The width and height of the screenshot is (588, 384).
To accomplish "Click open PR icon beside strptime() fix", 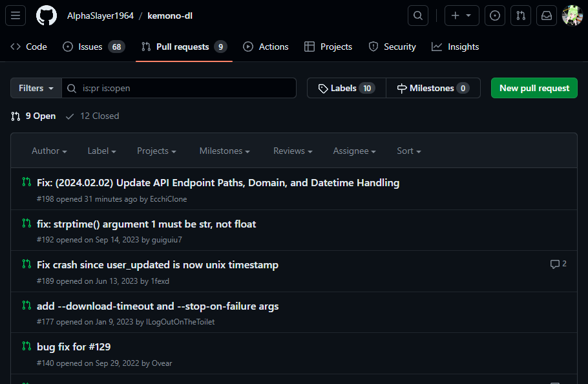I will pyautogui.click(x=26, y=223).
